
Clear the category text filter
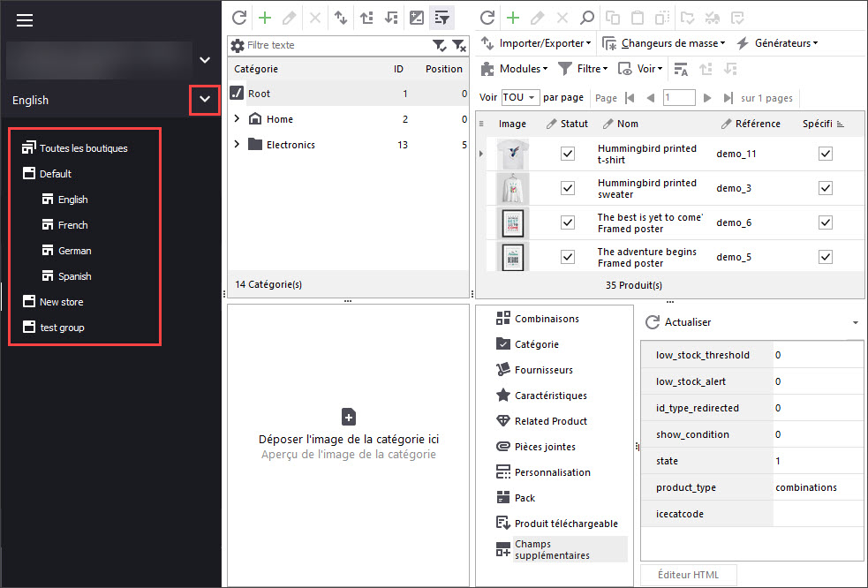(459, 45)
